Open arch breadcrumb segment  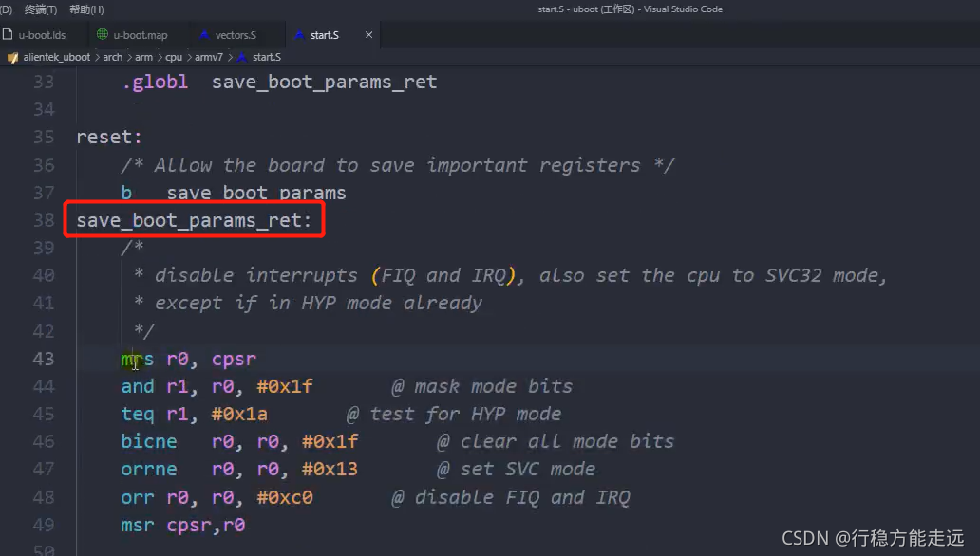112,57
